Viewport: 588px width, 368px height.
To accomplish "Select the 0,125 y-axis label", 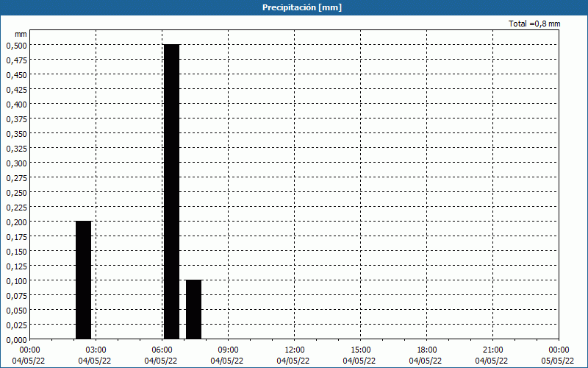I will (x=16, y=266).
